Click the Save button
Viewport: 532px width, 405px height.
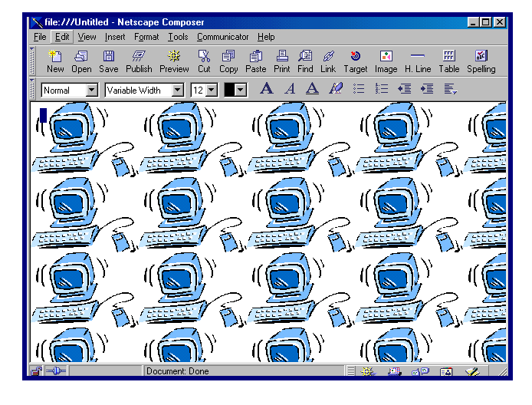(x=109, y=61)
